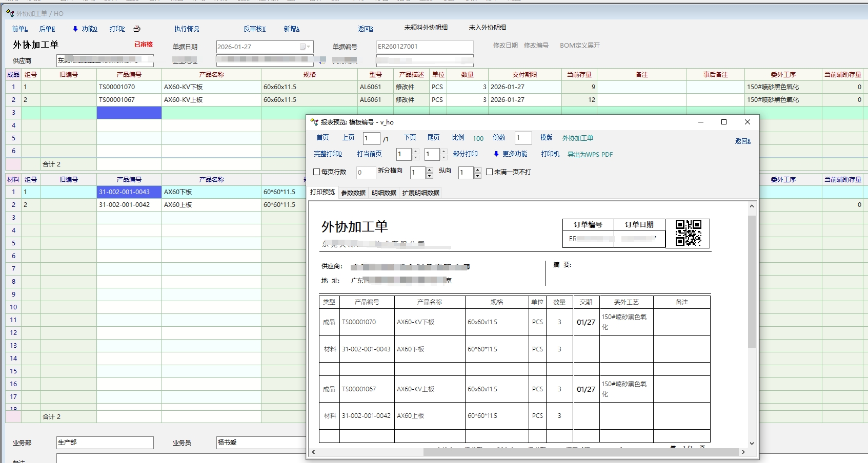Open the 扩展明细数据 tab
Screen dimensions: 868x463
(x=420, y=193)
